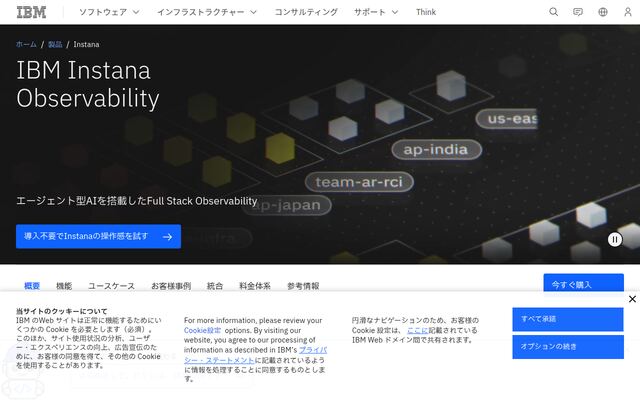Viewport: 640px width, 400px height.
Task: Click the 今すぐ購入 button
Action: (x=584, y=283)
